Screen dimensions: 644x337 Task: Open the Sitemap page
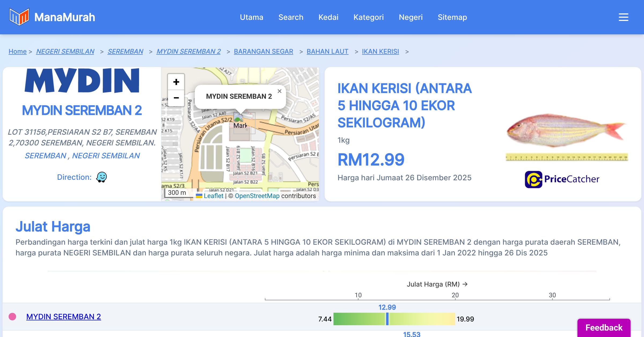tap(452, 17)
